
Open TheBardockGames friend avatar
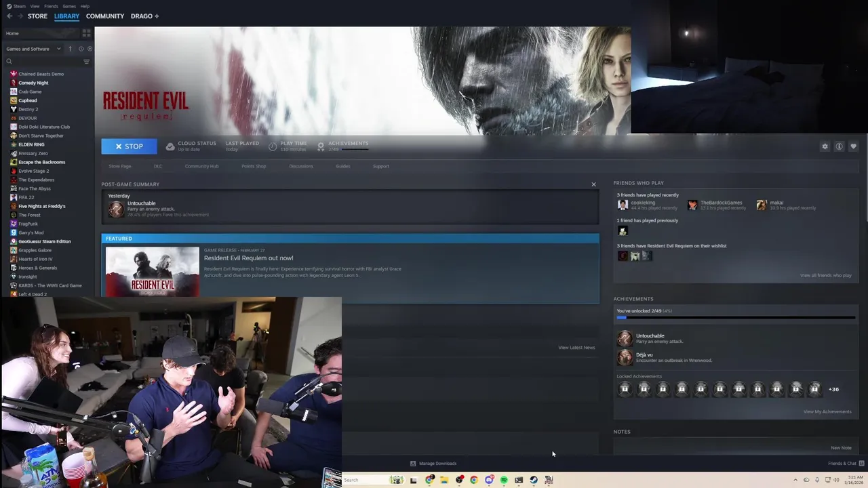click(x=692, y=205)
